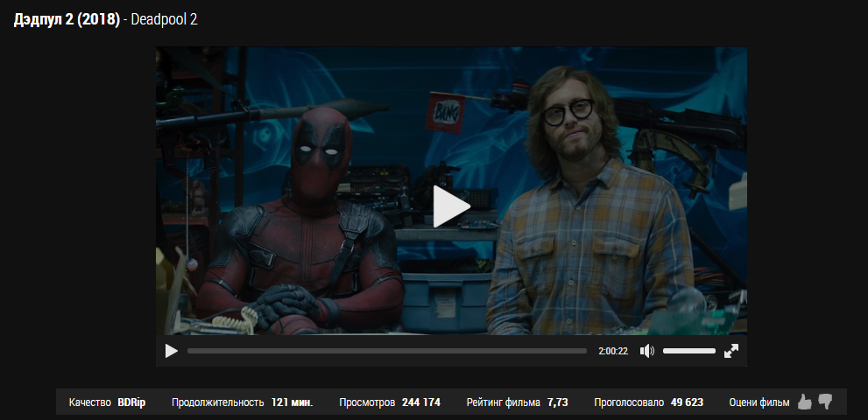This screenshot has width=868, height=420.
Task: Click the '244 174' views count
Action: click(x=421, y=402)
